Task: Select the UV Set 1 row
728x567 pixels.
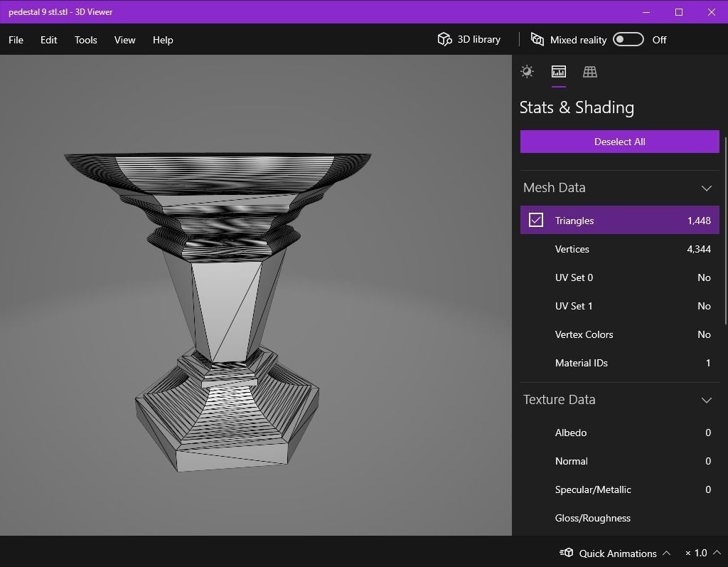Action: tap(619, 306)
